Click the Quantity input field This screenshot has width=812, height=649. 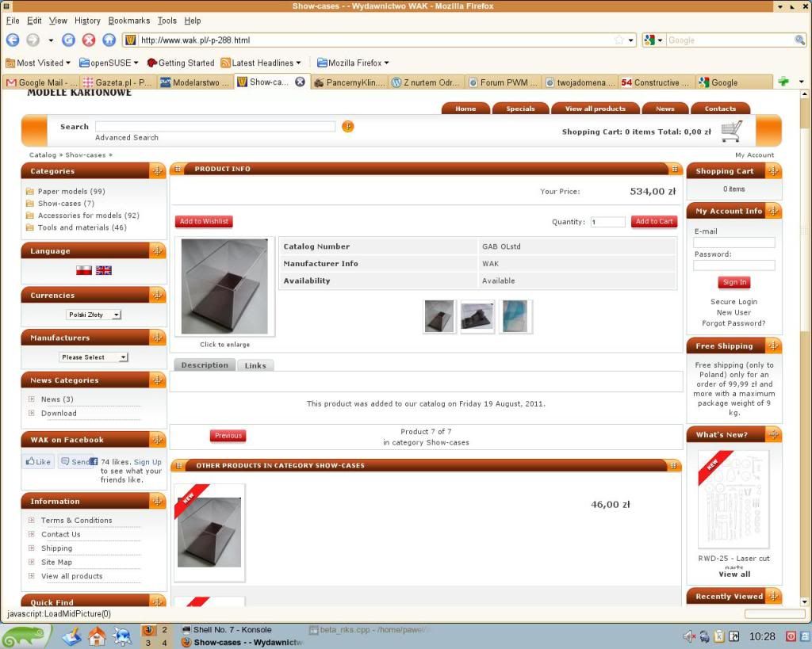coord(607,223)
